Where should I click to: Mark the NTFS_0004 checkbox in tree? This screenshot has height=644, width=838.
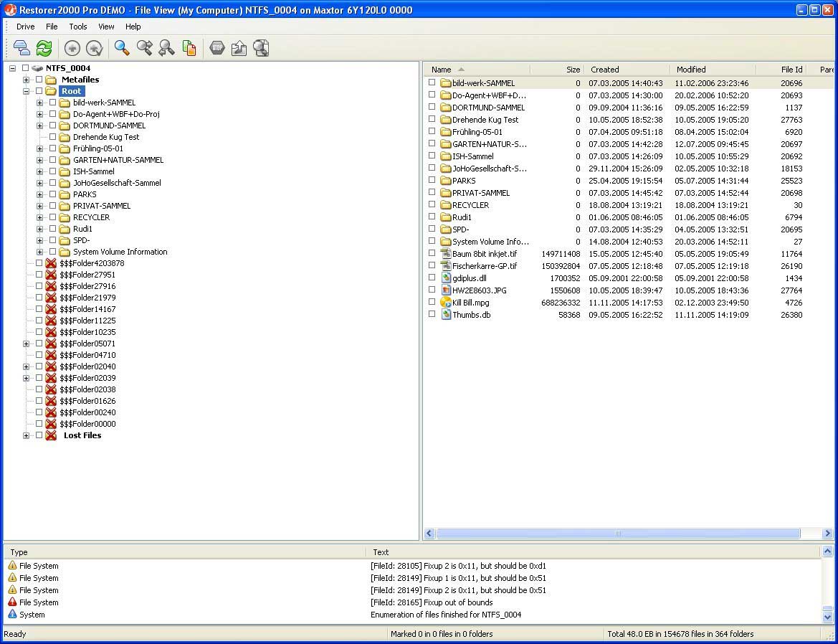click(x=25, y=68)
